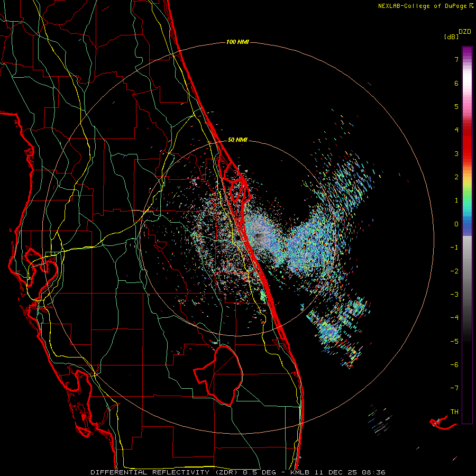Click the 7 value on color scale
Viewport: 476px width, 476px height.
pos(456,59)
